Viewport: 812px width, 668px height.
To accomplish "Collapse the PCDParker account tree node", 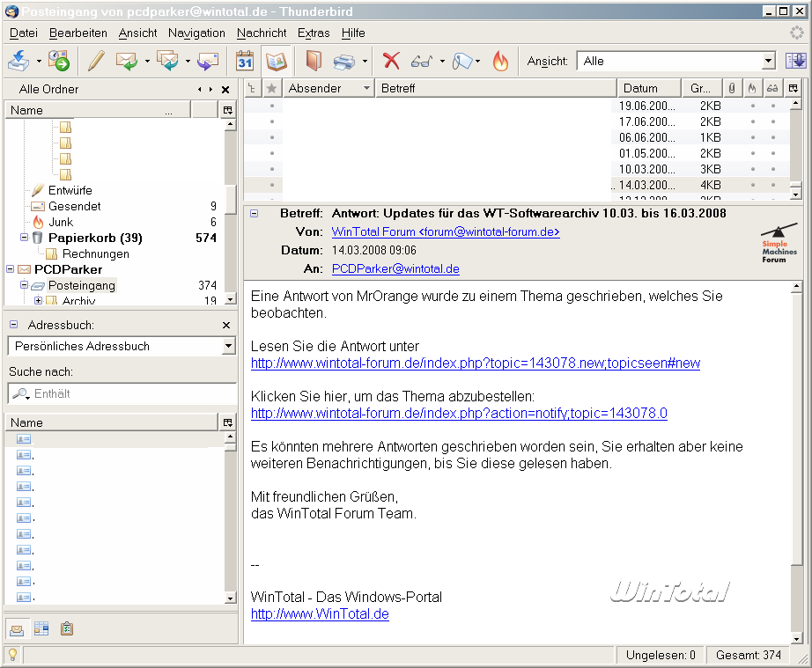I will click(x=11, y=269).
